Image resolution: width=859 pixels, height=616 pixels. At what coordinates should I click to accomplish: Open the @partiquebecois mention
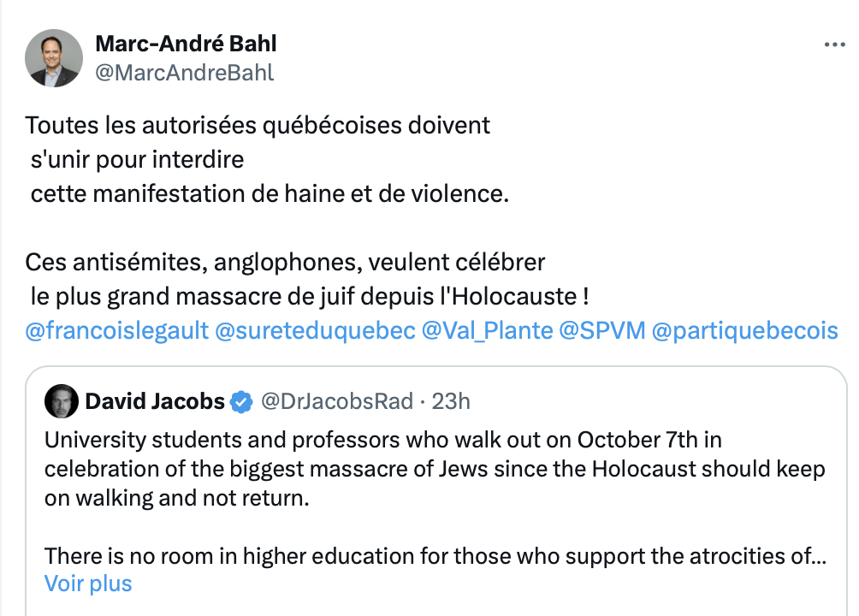click(x=744, y=331)
